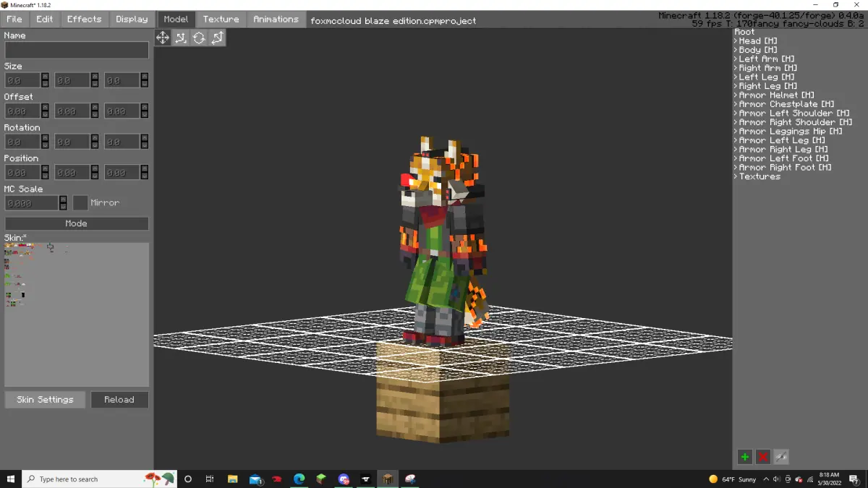Select Armor Left Shoulder [H] row
Viewport: 868px width, 488px height.
793,114
